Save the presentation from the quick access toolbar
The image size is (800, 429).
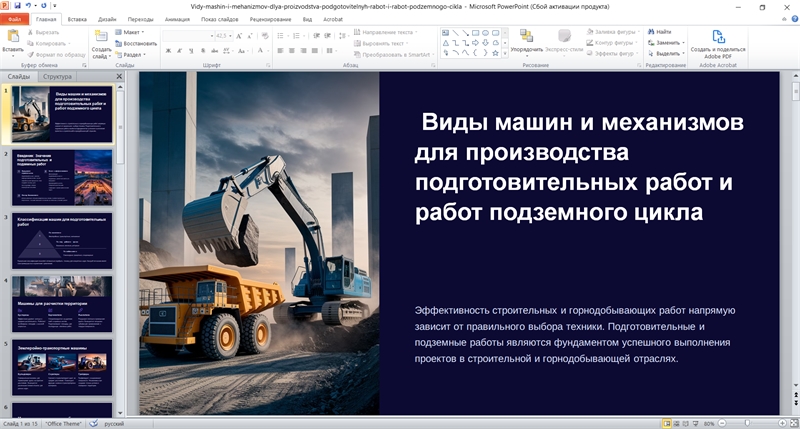pyautogui.click(x=18, y=6)
